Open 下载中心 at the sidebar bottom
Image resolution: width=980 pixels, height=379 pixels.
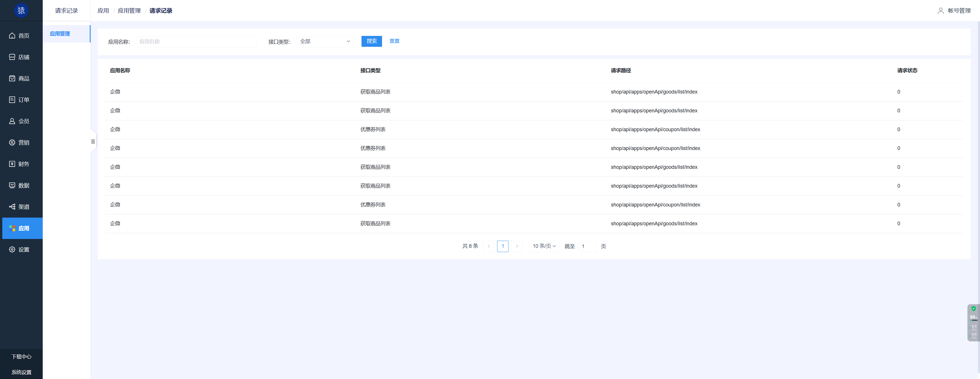click(x=21, y=357)
